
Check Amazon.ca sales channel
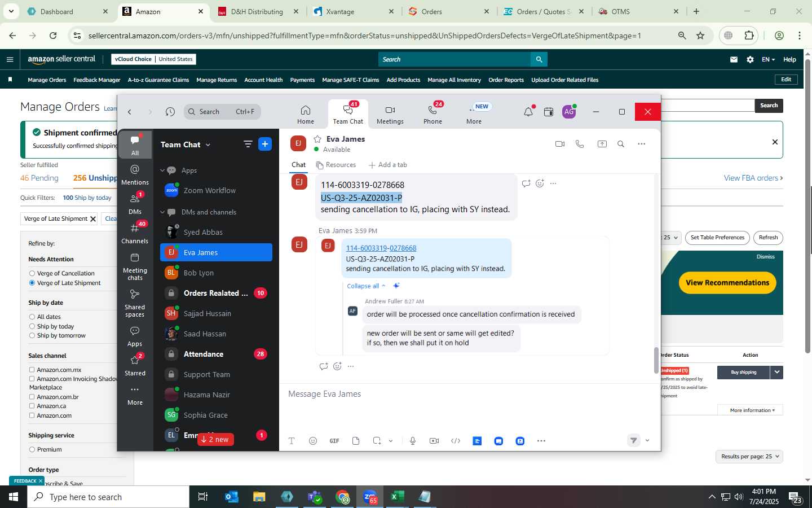32,406
